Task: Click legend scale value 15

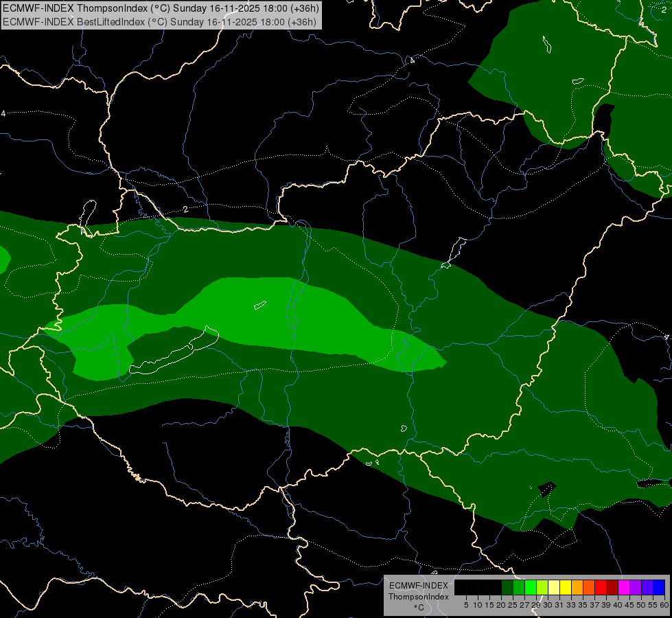Action: (x=489, y=605)
